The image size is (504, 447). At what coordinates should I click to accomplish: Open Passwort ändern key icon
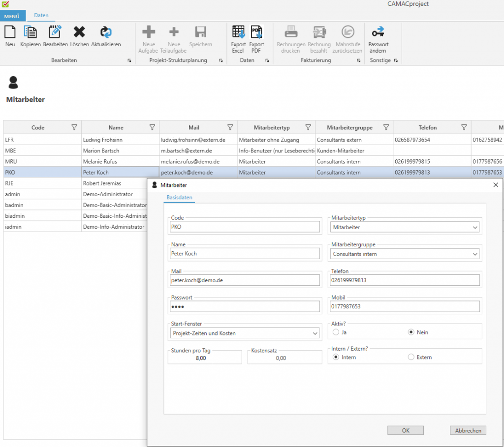[378, 32]
